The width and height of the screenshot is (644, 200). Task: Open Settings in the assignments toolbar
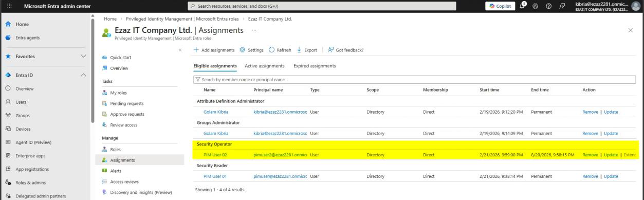coord(252,50)
